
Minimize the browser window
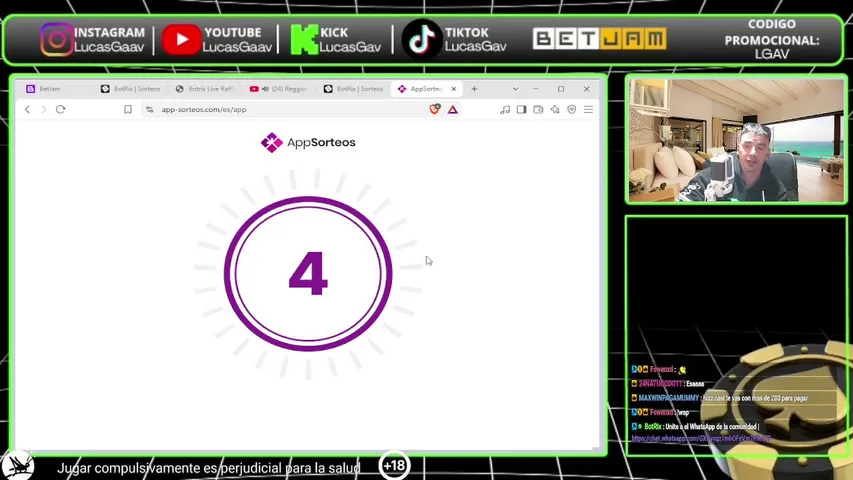point(535,89)
